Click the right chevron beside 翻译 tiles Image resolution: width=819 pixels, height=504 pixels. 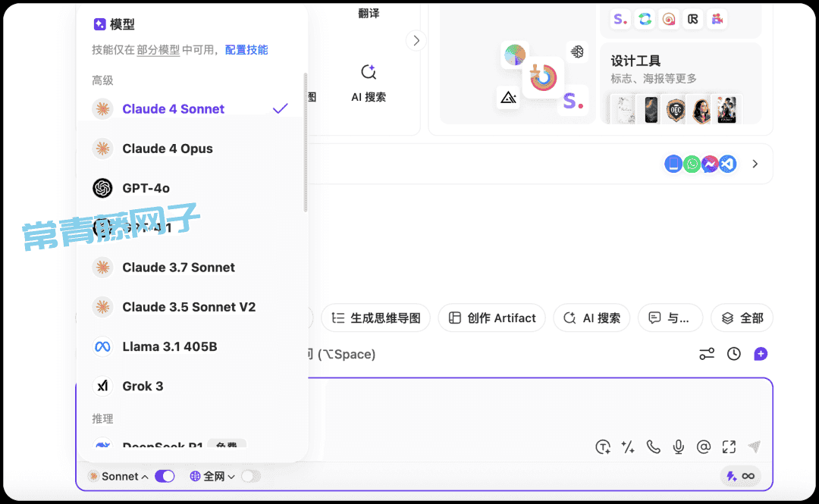tap(416, 41)
